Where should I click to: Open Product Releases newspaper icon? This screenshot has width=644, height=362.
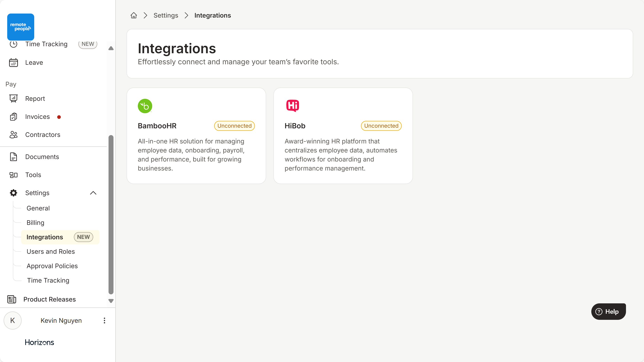click(12, 299)
